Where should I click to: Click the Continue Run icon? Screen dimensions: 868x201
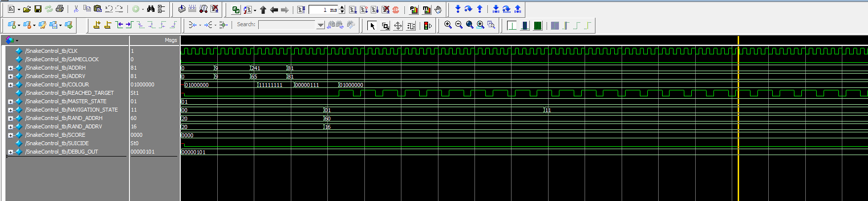(x=364, y=9)
